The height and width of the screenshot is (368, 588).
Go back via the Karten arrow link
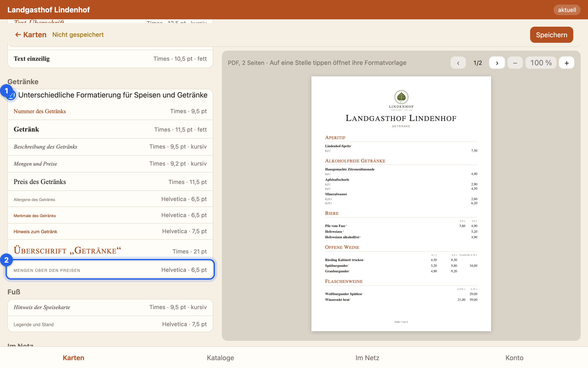tap(31, 35)
